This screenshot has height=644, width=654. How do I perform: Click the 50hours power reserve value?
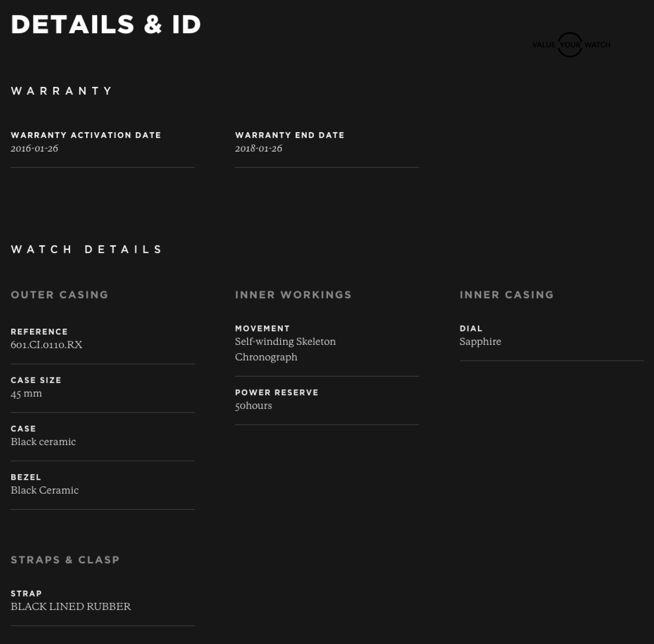click(253, 406)
